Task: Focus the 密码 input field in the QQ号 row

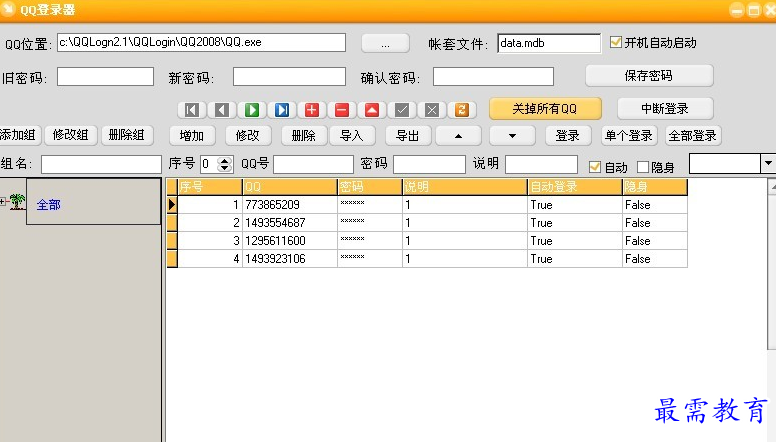Action: pos(430,164)
